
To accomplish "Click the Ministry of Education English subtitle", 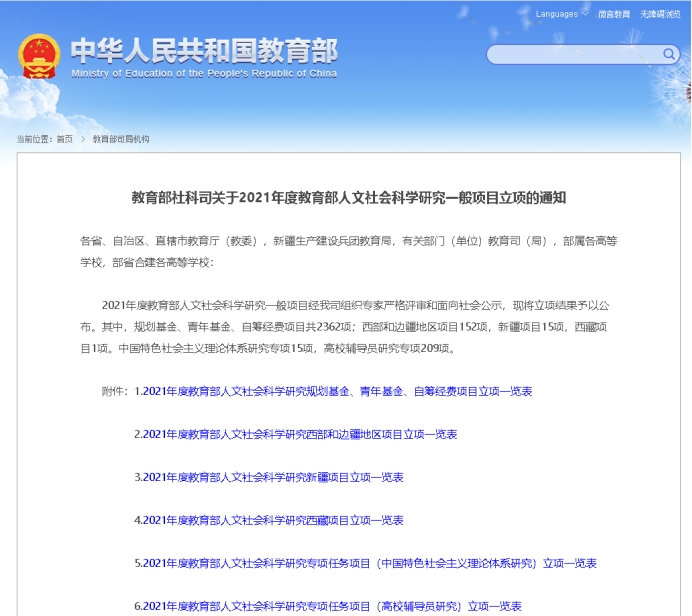I will pyautogui.click(x=204, y=73).
